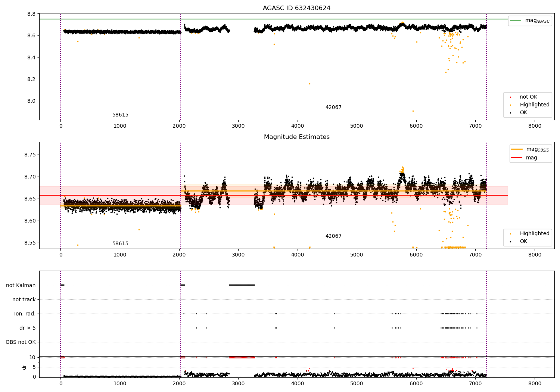The height and width of the screenshot is (392, 560).
Task: Click the 58615 label in the top plot
Action: [x=120, y=115]
